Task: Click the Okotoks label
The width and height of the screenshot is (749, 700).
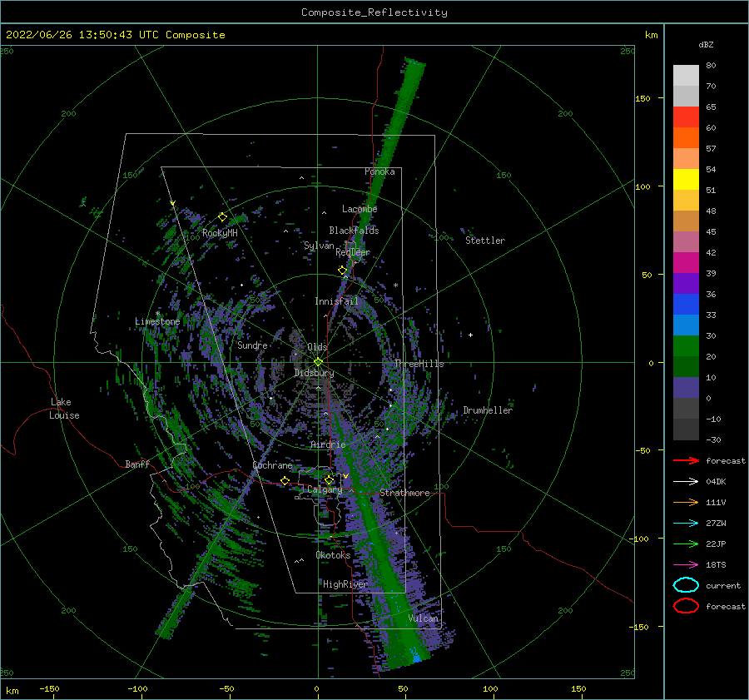Action: 333,555
